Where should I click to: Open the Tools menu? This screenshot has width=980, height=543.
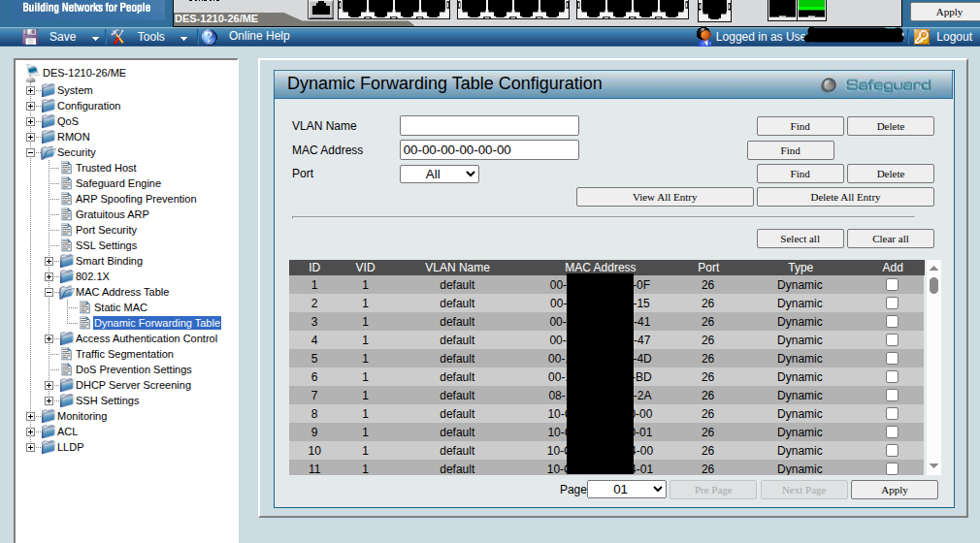(151, 37)
